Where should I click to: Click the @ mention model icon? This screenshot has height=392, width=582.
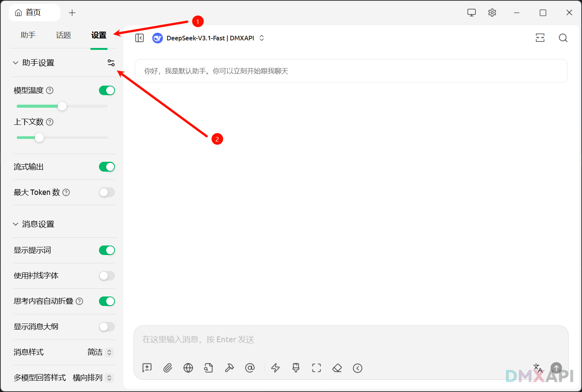[x=250, y=368]
